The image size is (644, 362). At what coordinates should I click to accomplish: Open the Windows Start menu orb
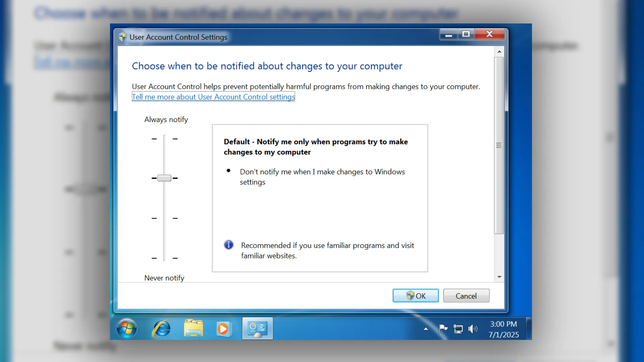(x=126, y=328)
